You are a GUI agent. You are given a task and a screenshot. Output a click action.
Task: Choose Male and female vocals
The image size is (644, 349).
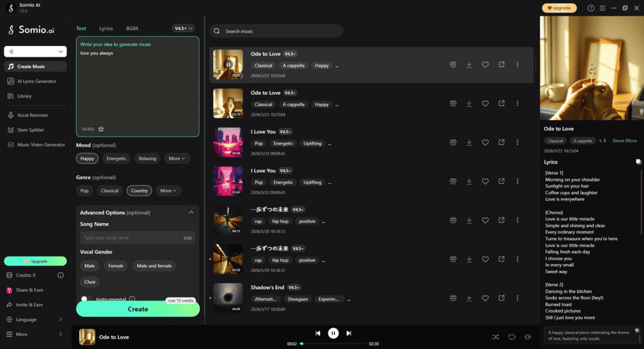[154, 265]
